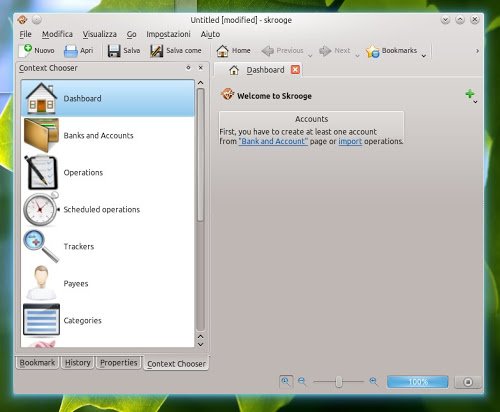Image resolution: width=500 pixels, height=412 pixels.
Task: Expand the hidden toolbar overflow chevron
Action: [477, 51]
